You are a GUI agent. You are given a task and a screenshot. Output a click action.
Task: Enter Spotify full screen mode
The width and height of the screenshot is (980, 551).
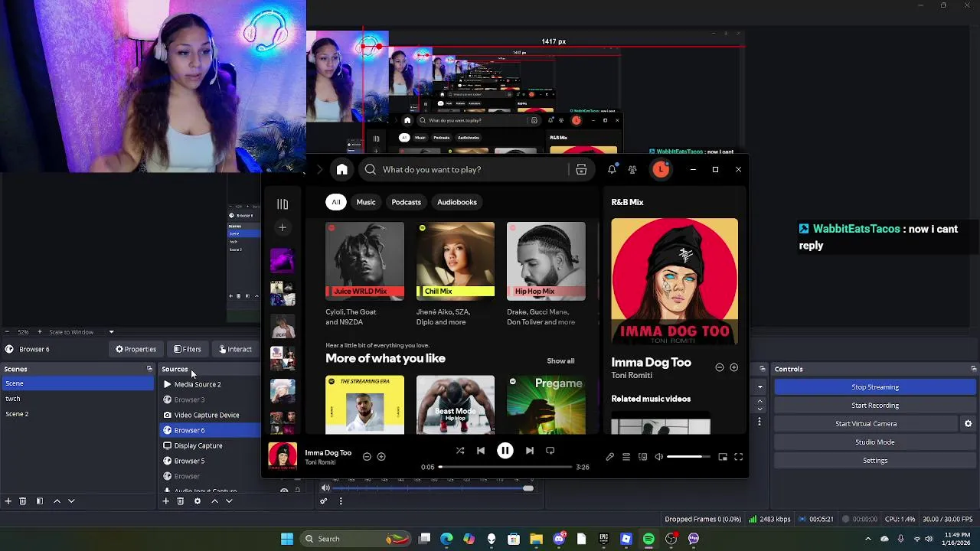[739, 457]
